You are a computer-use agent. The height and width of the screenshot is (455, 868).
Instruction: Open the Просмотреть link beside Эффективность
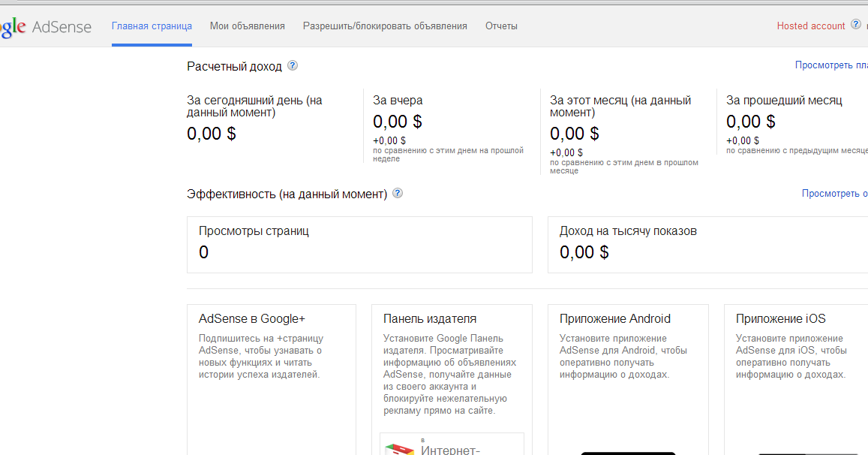click(835, 194)
